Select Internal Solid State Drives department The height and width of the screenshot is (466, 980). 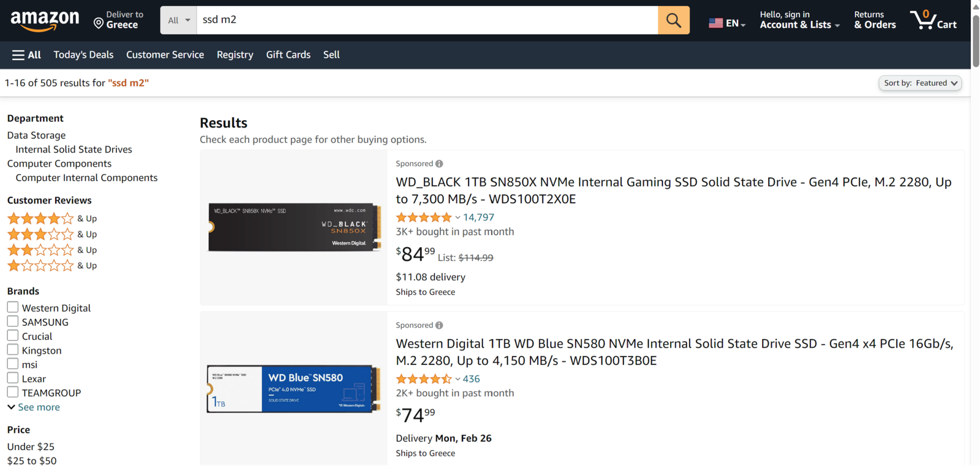(73, 150)
